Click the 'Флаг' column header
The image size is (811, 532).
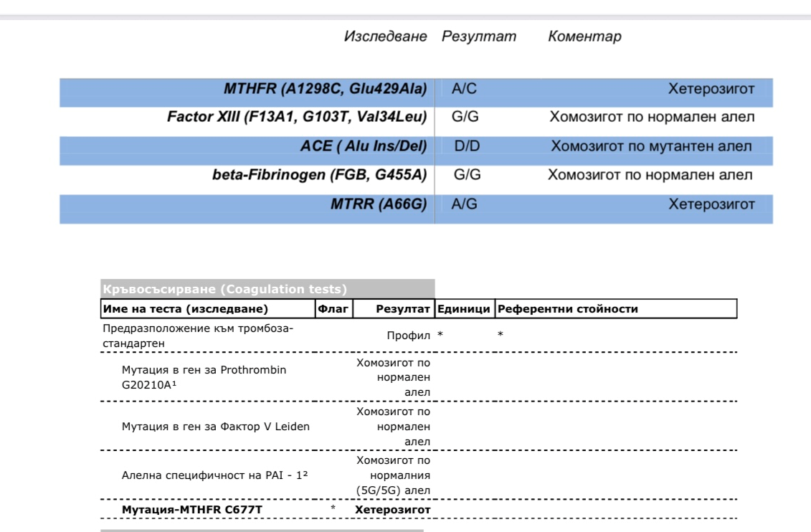tap(333, 309)
